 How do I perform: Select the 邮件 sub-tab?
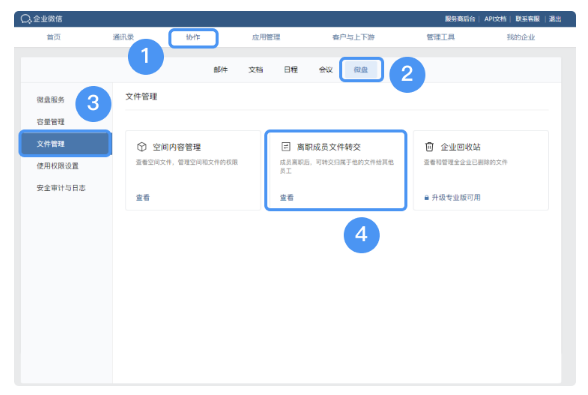coord(220,69)
